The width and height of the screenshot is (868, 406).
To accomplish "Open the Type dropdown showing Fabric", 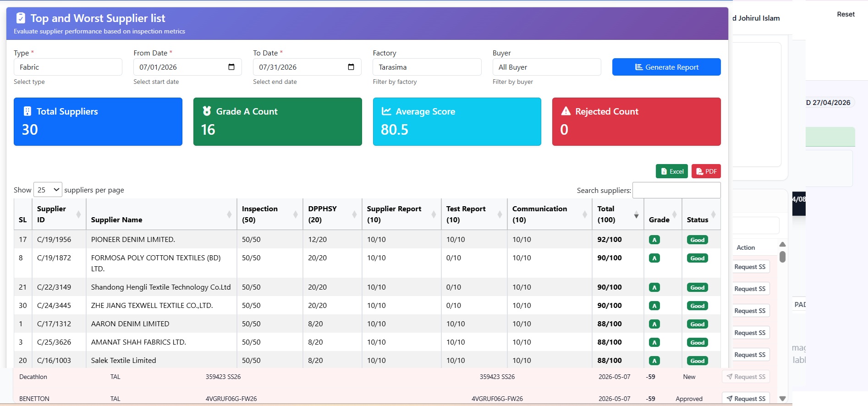I will pyautogui.click(x=68, y=67).
